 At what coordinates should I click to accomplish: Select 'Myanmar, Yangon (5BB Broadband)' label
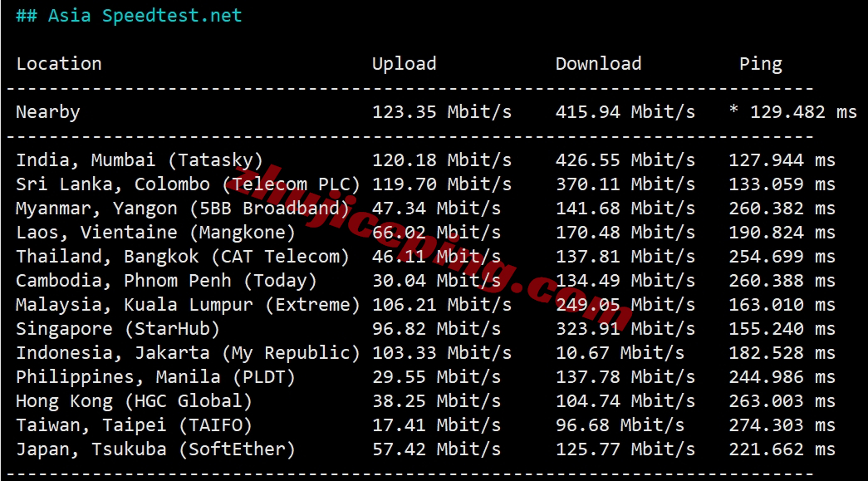click(x=183, y=209)
